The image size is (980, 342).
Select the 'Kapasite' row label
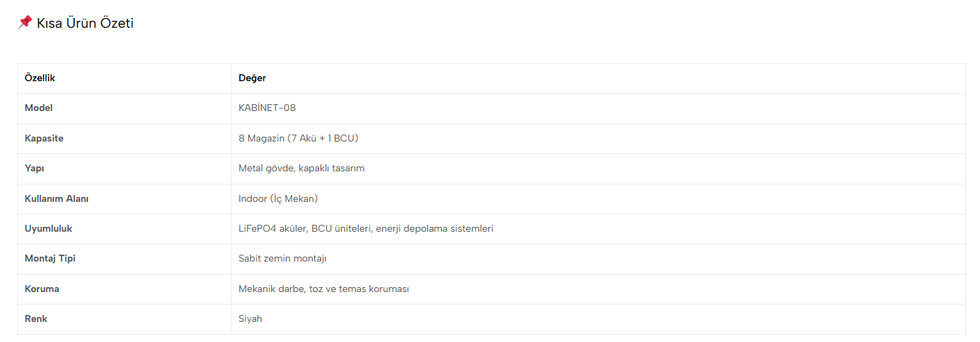click(x=44, y=138)
